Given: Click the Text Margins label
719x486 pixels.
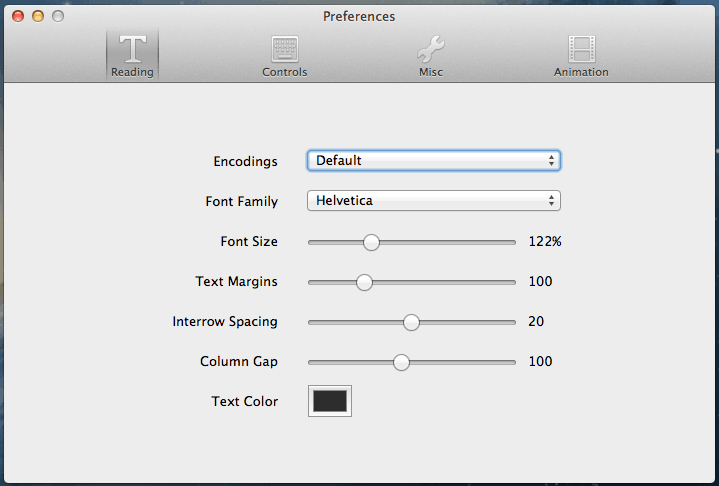Looking at the screenshot, I should (237, 282).
